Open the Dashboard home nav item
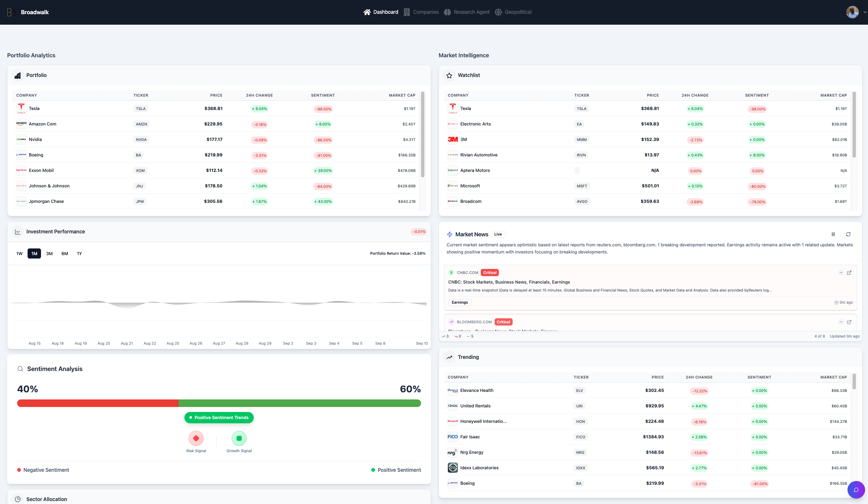Screen dimensions: 868x504 click(x=380, y=12)
